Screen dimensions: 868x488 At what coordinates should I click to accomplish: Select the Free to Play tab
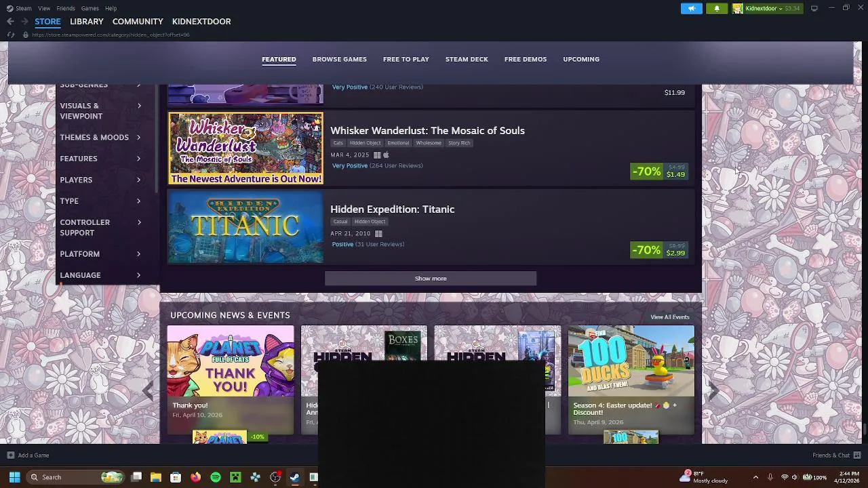point(406,60)
